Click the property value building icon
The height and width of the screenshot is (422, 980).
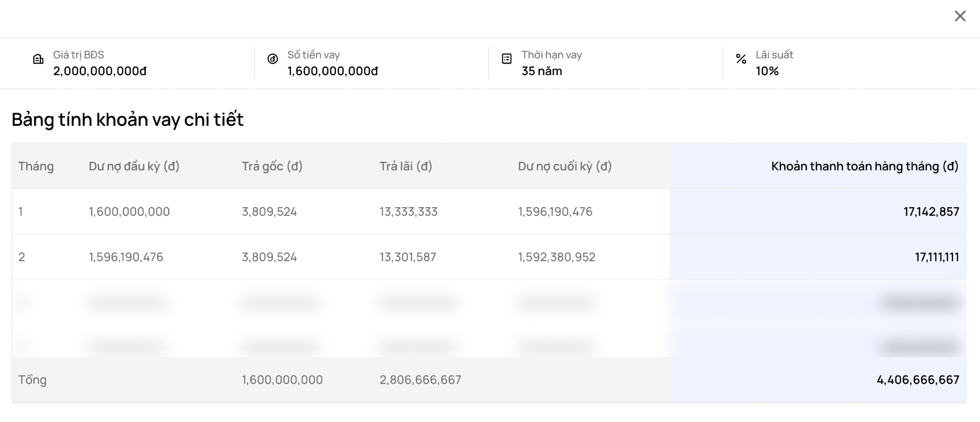pos(38,59)
